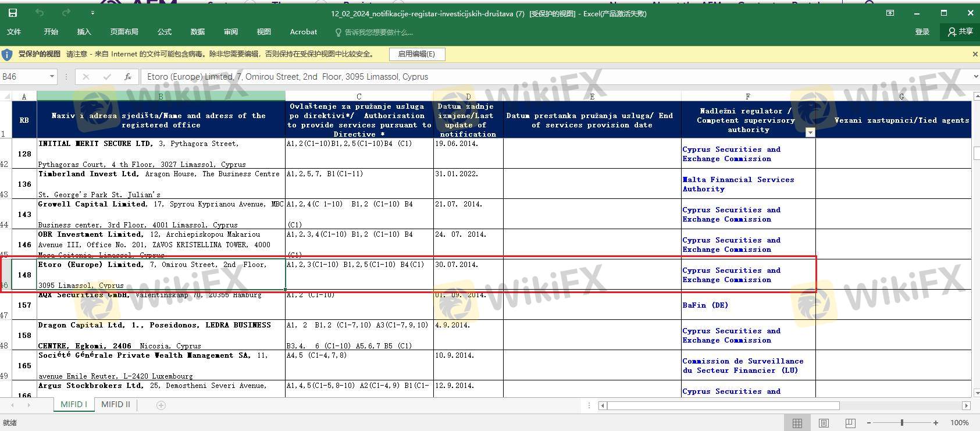
Task: Click the Name Box showing B46
Action: tap(24, 77)
